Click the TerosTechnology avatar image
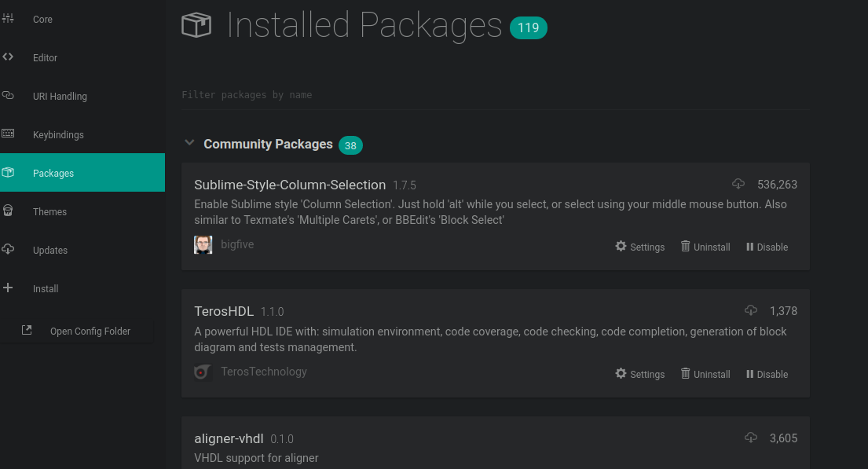 (203, 372)
